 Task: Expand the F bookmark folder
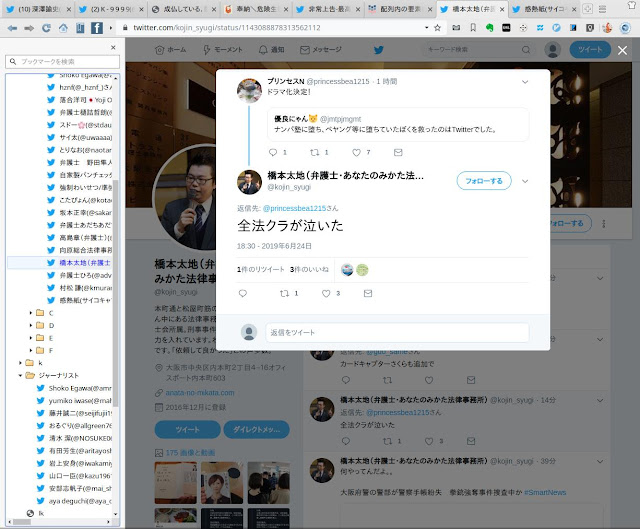pyautogui.click(x=31, y=350)
